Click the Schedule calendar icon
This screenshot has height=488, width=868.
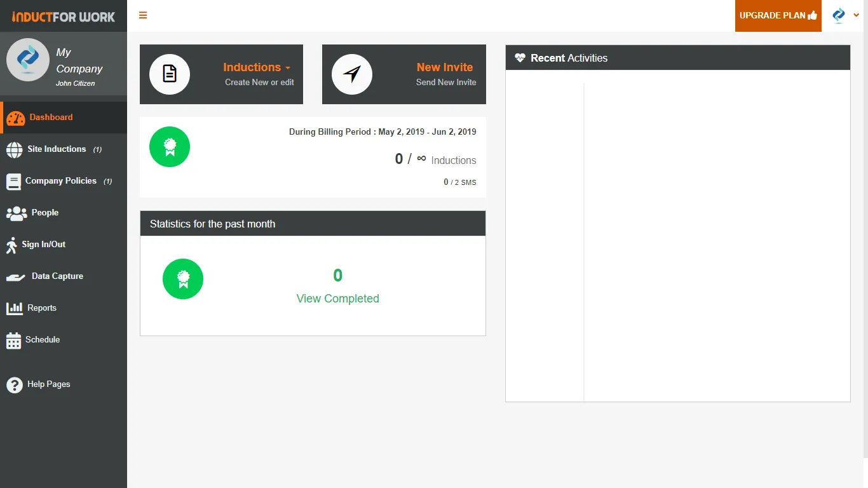click(13, 341)
